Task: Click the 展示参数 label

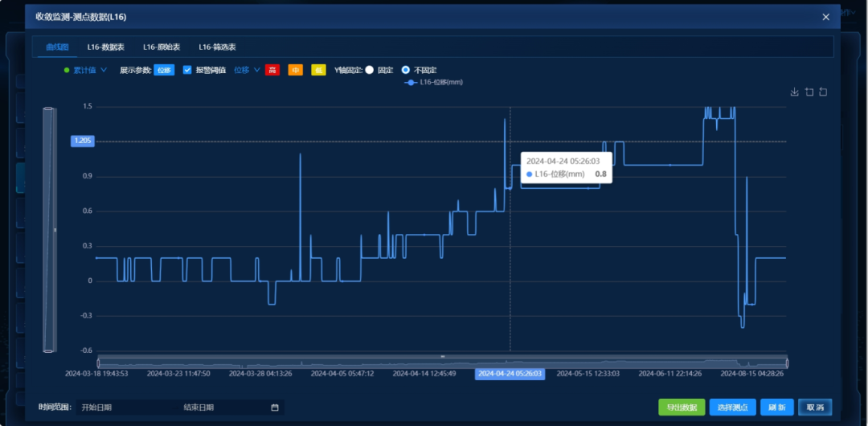Action: pyautogui.click(x=136, y=71)
